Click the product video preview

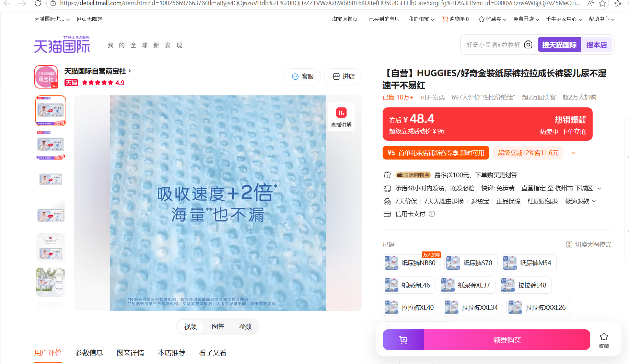pos(218,203)
